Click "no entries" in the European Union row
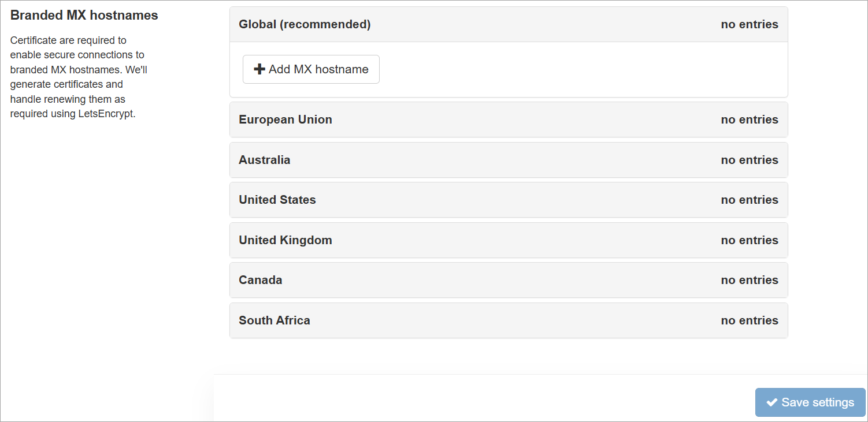 tap(750, 119)
